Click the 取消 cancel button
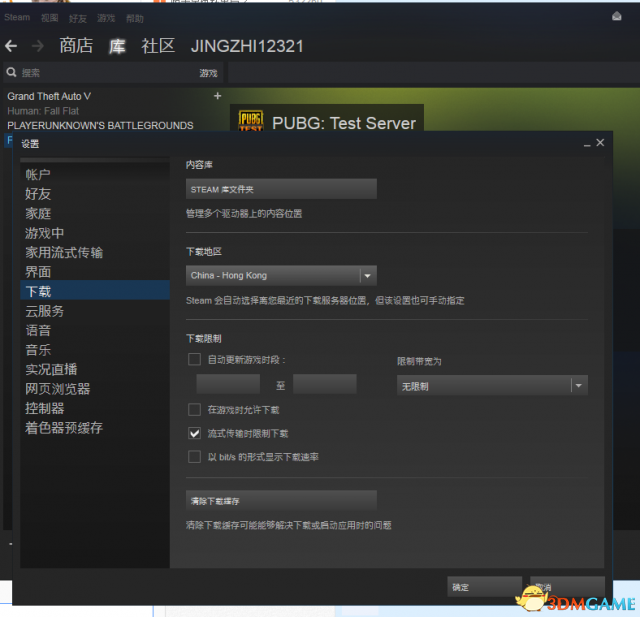The width and height of the screenshot is (640, 617). pyautogui.click(x=567, y=586)
